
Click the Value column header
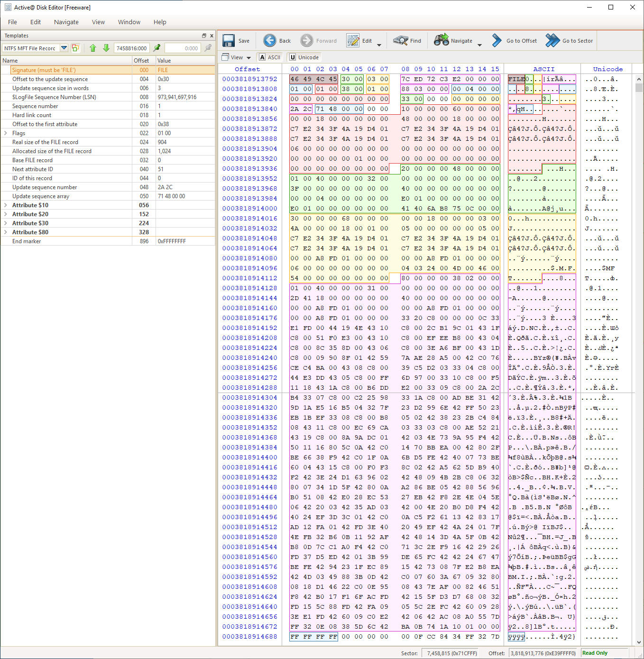(x=185, y=61)
